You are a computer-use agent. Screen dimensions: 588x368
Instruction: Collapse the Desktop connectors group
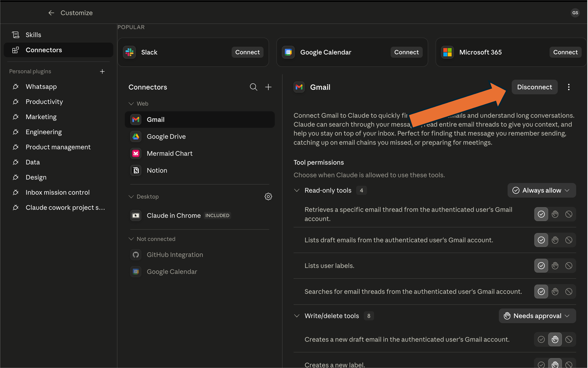131,197
